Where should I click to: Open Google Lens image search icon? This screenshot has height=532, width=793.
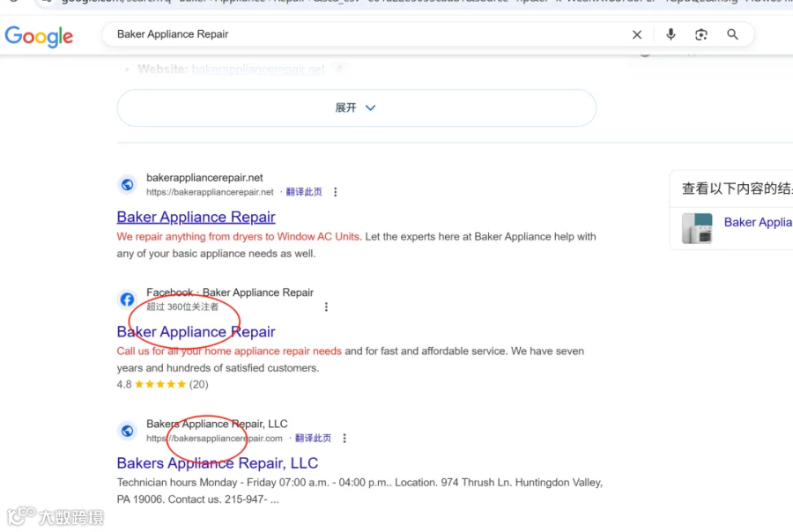pos(701,34)
